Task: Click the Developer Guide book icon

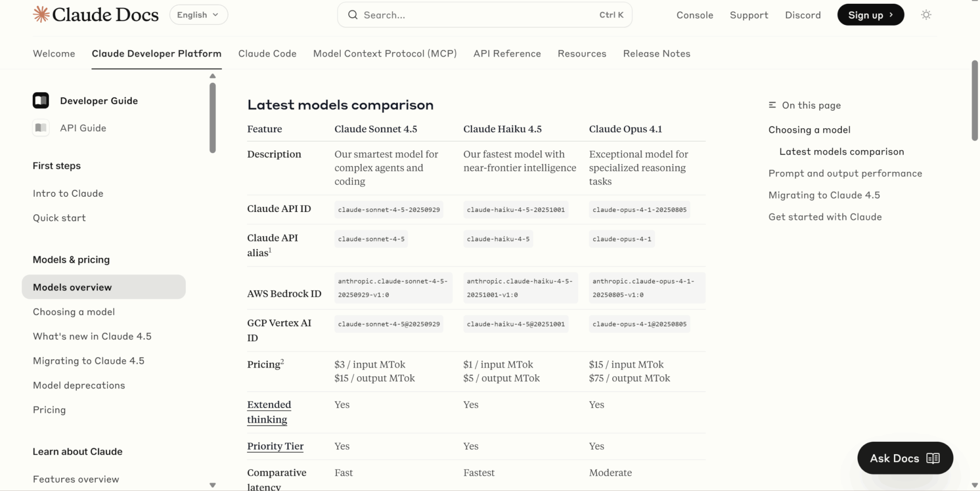Action: coord(41,100)
